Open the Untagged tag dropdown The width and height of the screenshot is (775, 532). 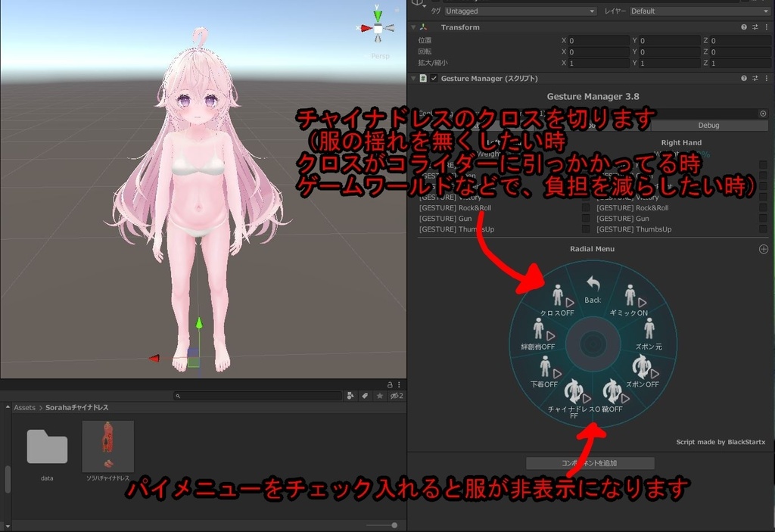point(522,11)
